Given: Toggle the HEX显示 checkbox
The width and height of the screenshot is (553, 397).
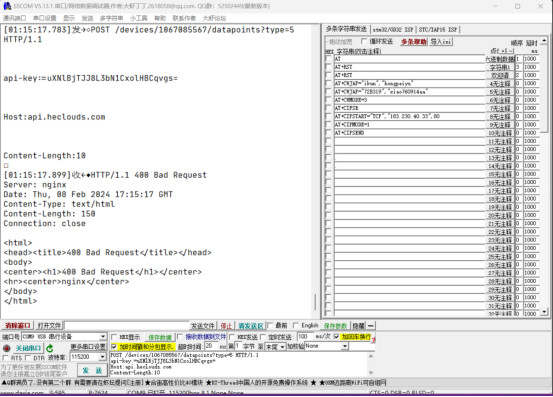Looking at the screenshot, I should tap(114, 337).
